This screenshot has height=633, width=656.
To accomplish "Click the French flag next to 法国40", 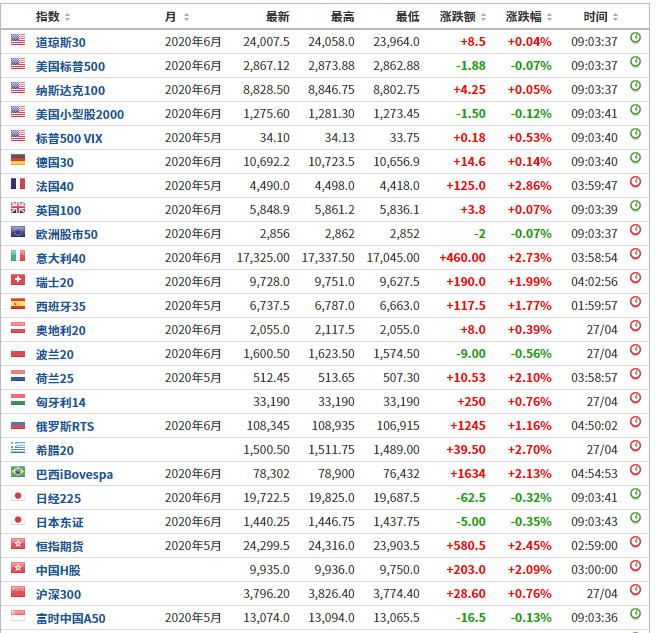I will point(18,183).
